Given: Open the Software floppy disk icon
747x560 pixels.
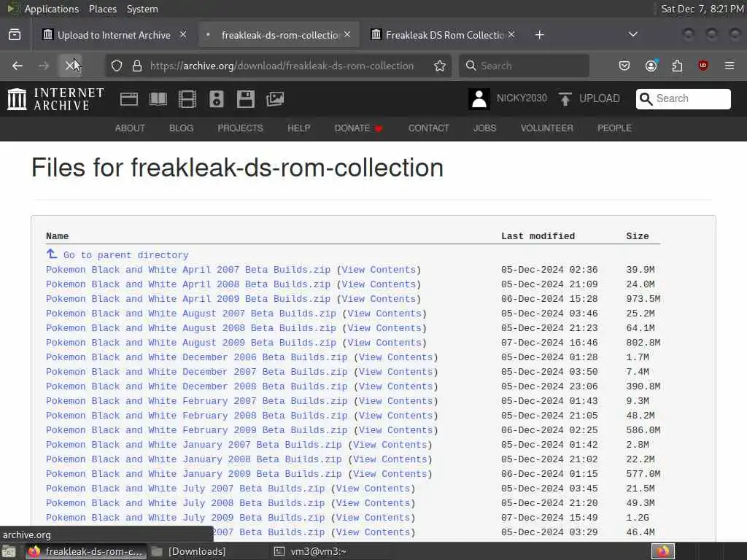Looking at the screenshot, I should (246, 99).
